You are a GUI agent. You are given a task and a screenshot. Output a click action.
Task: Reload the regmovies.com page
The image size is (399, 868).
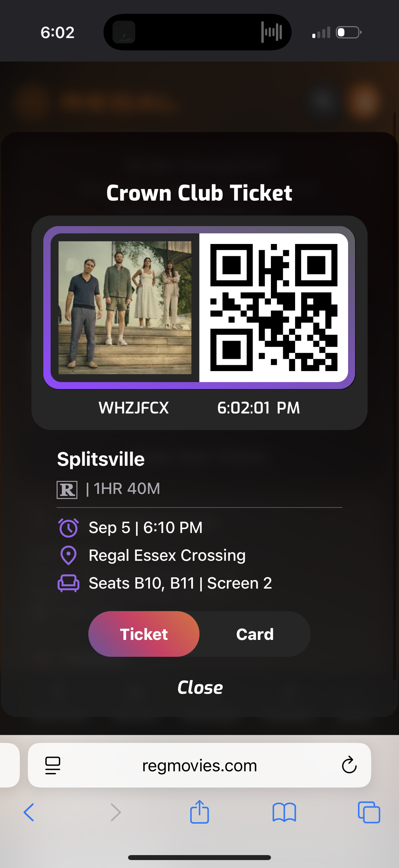pos(349,765)
